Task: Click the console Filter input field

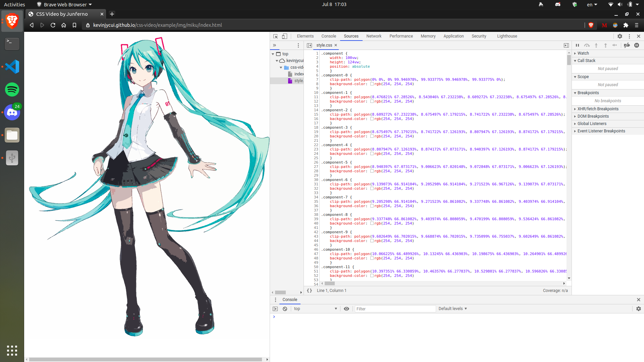Action: coord(395,309)
